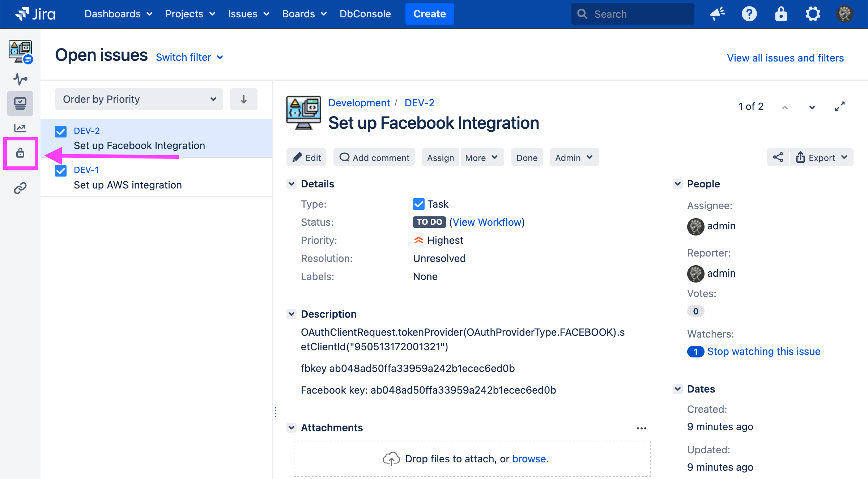This screenshot has width=868, height=479.
Task: Toggle sort direction arrow button
Action: (x=243, y=99)
